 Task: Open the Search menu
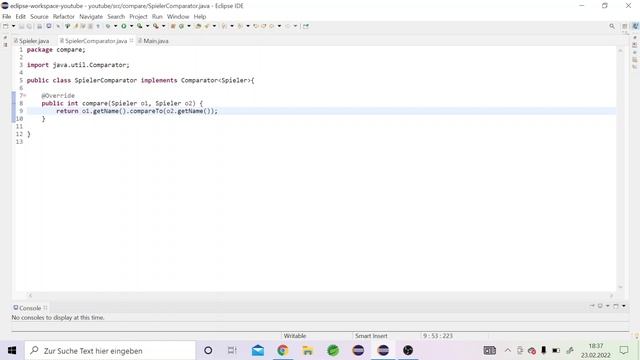(x=116, y=17)
